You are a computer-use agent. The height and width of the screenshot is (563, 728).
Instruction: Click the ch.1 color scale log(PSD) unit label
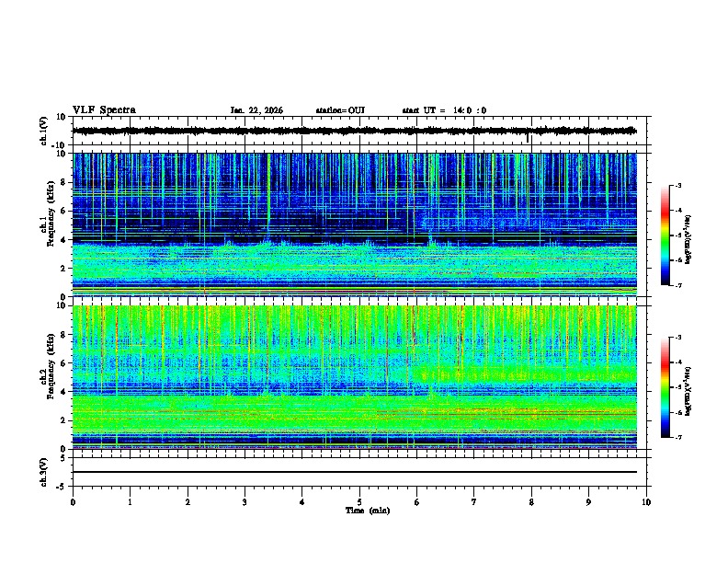[x=688, y=239]
